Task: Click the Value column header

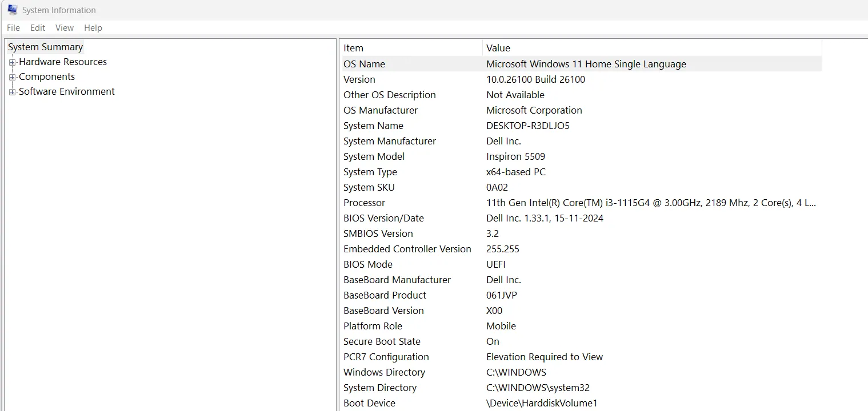Action: 498,48
